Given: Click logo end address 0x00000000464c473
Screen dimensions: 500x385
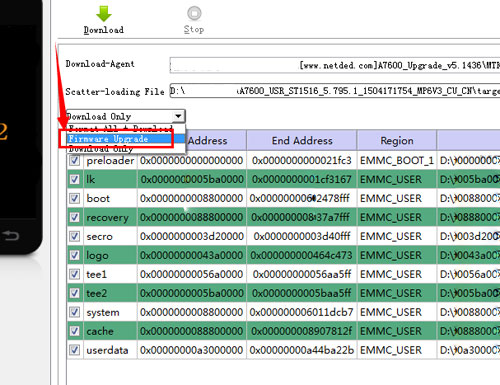Looking at the screenshot, I should pos(302,256).
